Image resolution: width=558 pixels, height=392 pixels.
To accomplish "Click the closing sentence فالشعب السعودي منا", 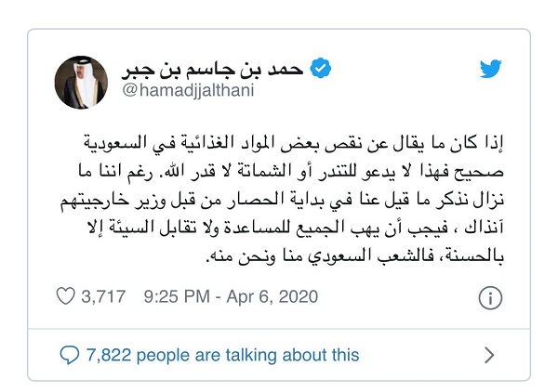I will coord(320,256).
